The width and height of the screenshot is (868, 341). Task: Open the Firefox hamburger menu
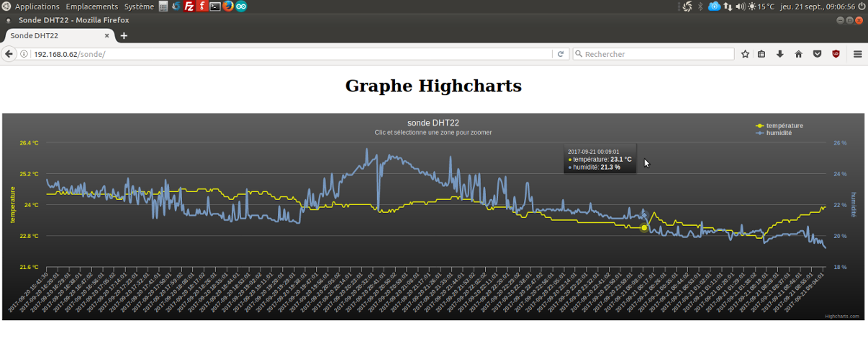click(x=857, y=54)
